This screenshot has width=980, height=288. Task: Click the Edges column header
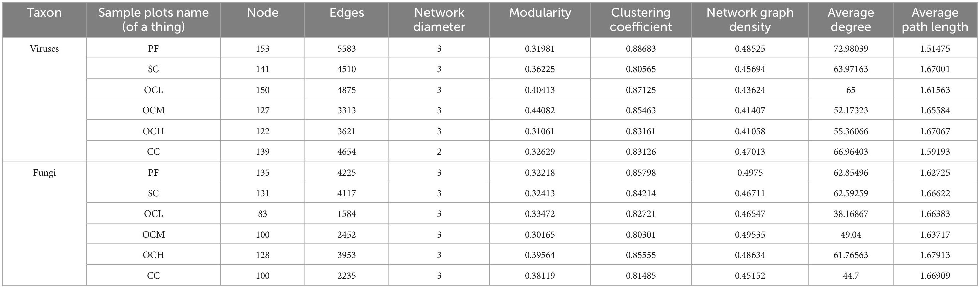point(346,13)
